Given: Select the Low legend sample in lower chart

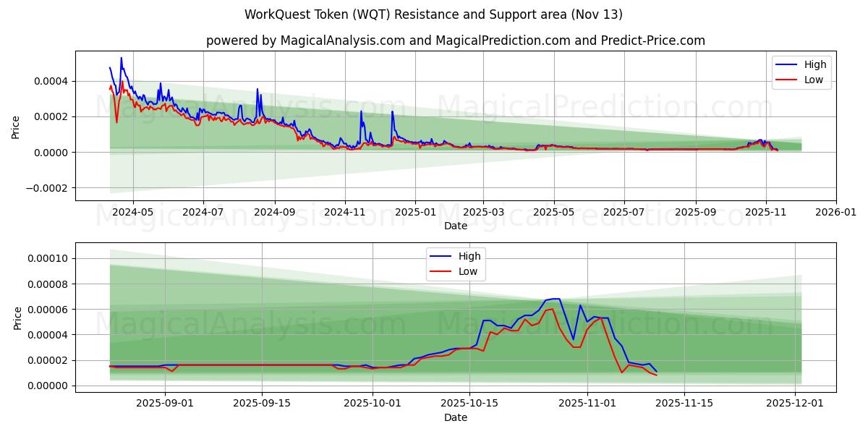Looking at the screenshot, I should point(440,271).
